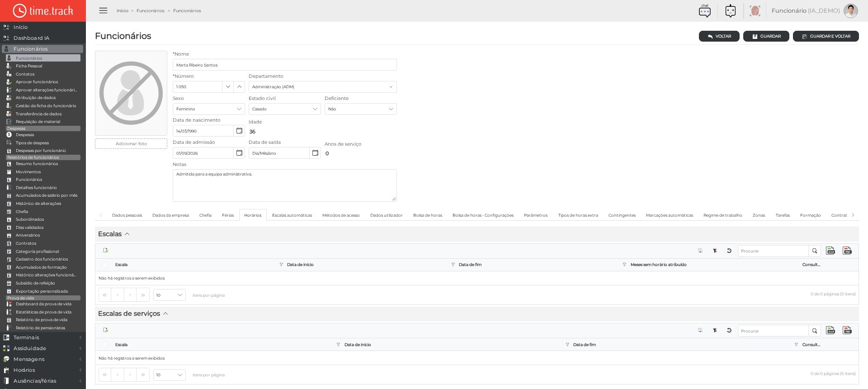Viewport: 868px width, 389px height.
Task: Open the calendar for Data de saída
Action: pyautogui.click(x=315, y=153)
